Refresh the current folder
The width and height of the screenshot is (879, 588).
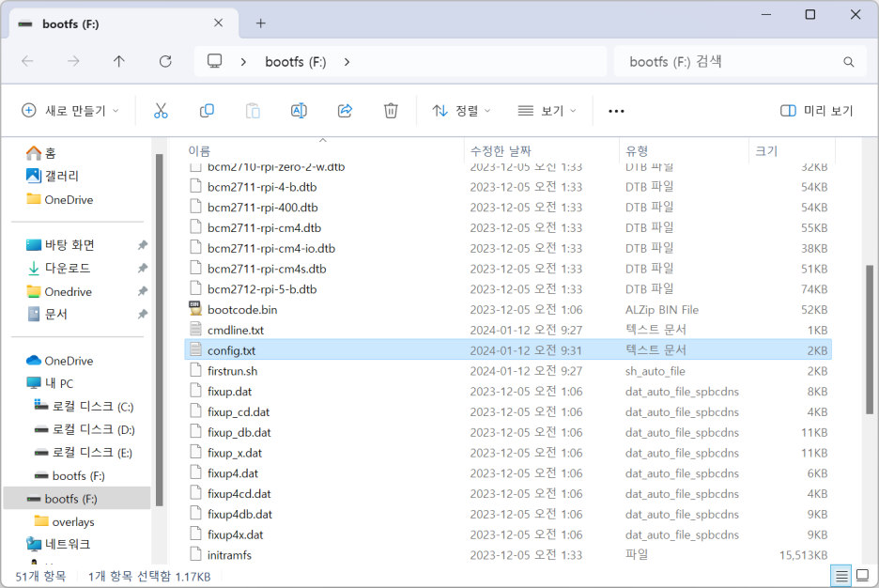click(x=165, y=61)
